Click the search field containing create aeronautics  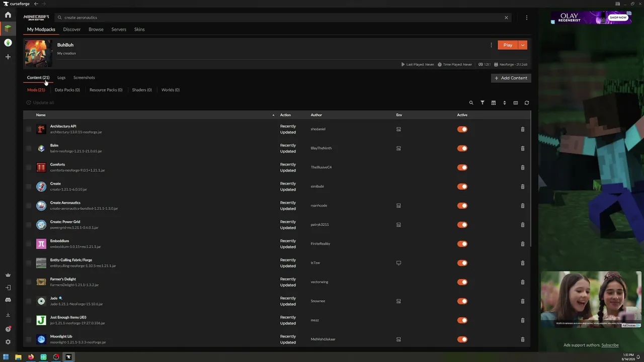click(282, 18)
